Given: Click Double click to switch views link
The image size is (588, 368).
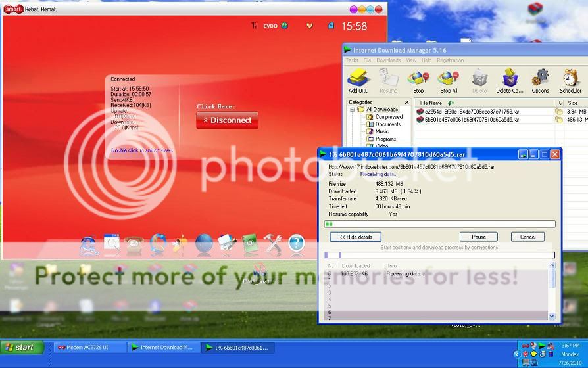Looking at the screenshot, I should 142,150.
